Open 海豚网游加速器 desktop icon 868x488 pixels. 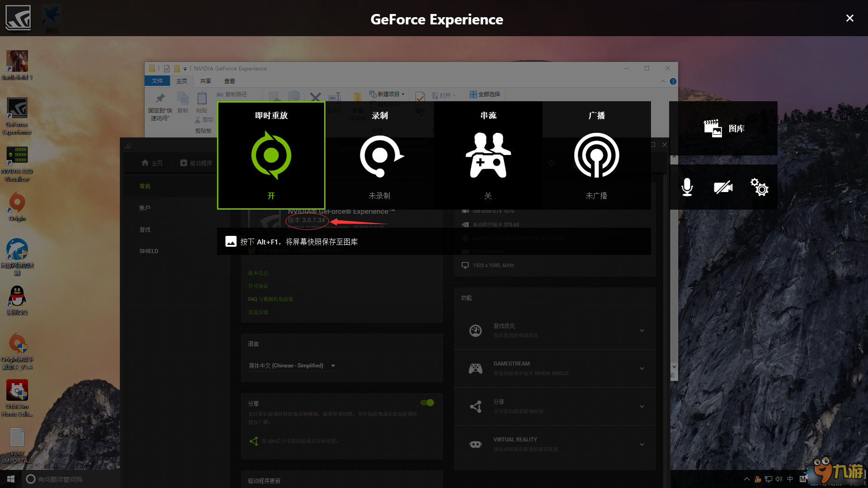click(17, 257)
